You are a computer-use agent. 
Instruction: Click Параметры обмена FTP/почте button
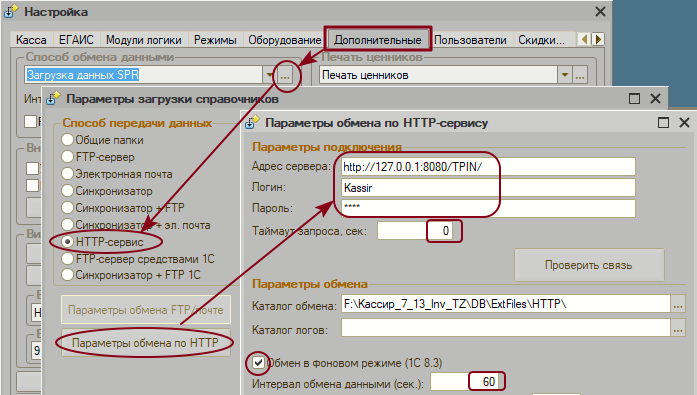click(x=146, y=310)
